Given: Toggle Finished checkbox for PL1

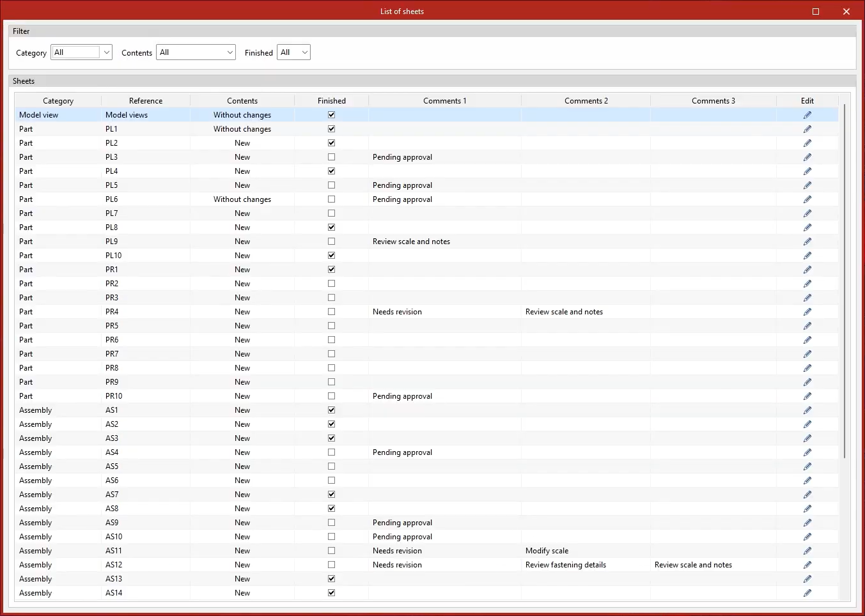Looking at the screenshot, I should click(331, 129).
